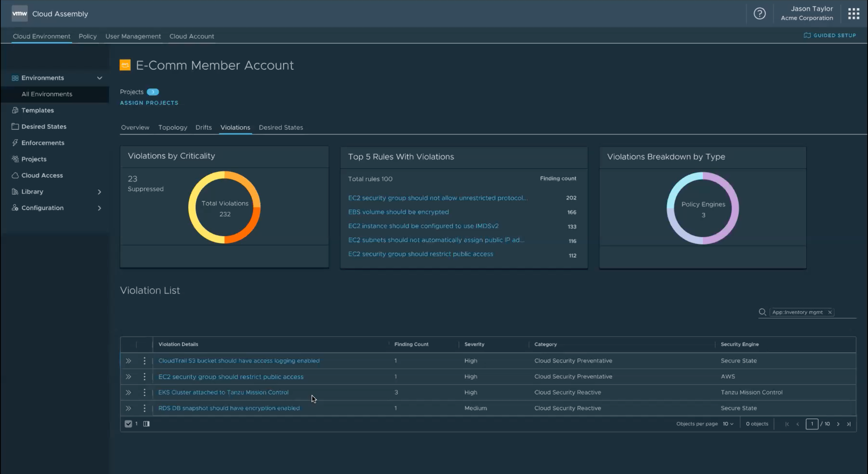Screen dimensions: 868x474
Task: Expand details of EC2 security group violation row
Action: tap(128, 377)
